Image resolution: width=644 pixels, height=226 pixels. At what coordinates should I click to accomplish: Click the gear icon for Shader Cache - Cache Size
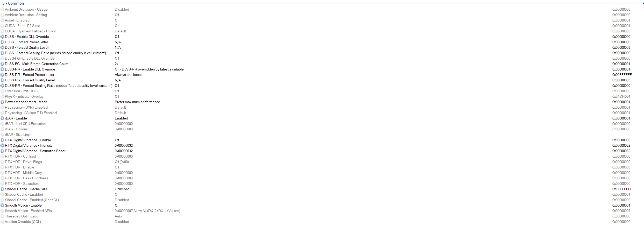(3, 189)
